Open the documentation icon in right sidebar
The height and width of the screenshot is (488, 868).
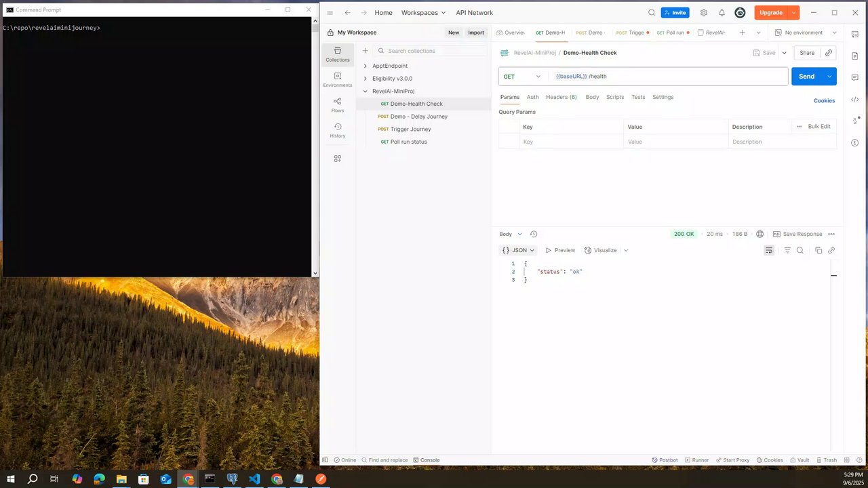pyautogui.click(x=855, y=56)
